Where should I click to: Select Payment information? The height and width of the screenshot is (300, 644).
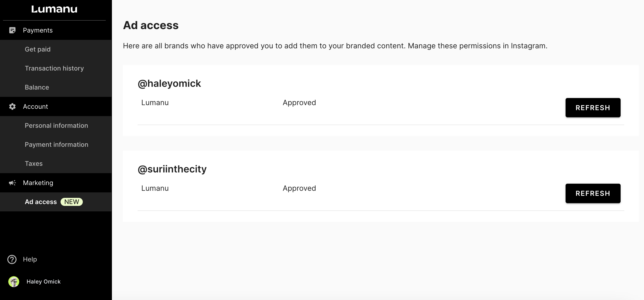(56, 145)
